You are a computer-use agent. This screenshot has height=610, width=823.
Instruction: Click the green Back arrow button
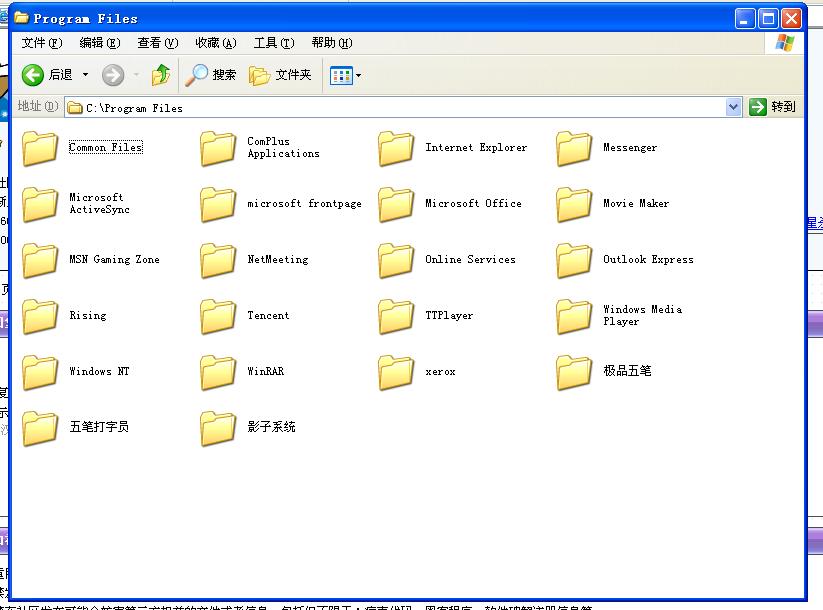coord(33,75)
